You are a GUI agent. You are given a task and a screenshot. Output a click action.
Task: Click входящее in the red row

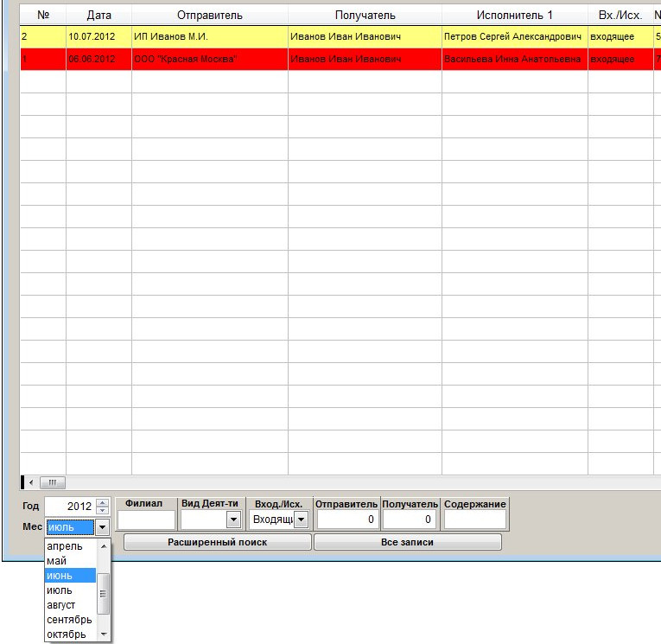coord(620,59)
